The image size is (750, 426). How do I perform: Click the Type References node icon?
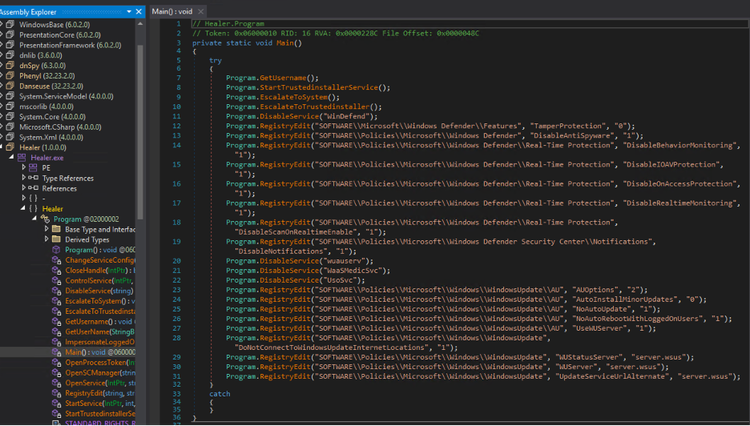point(34,178)
